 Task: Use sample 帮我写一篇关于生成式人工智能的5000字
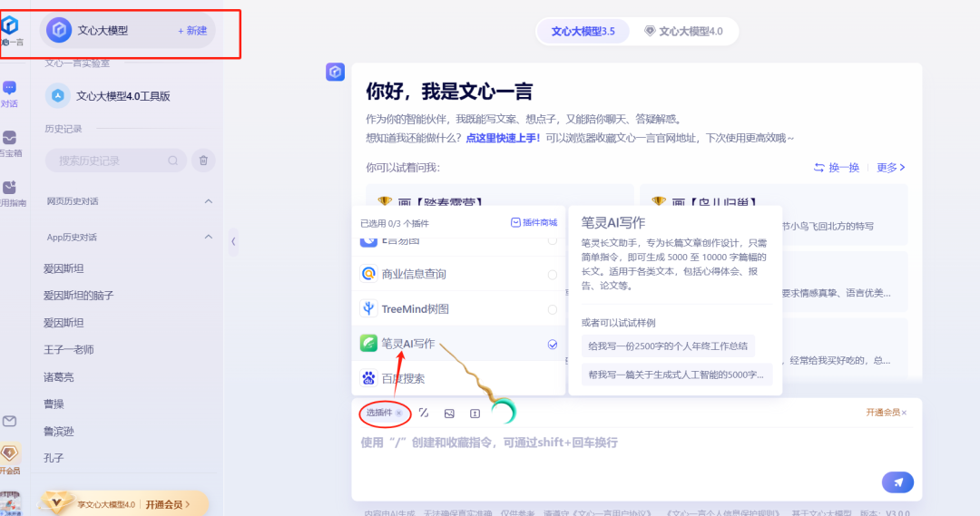click(x=676, y=375)
